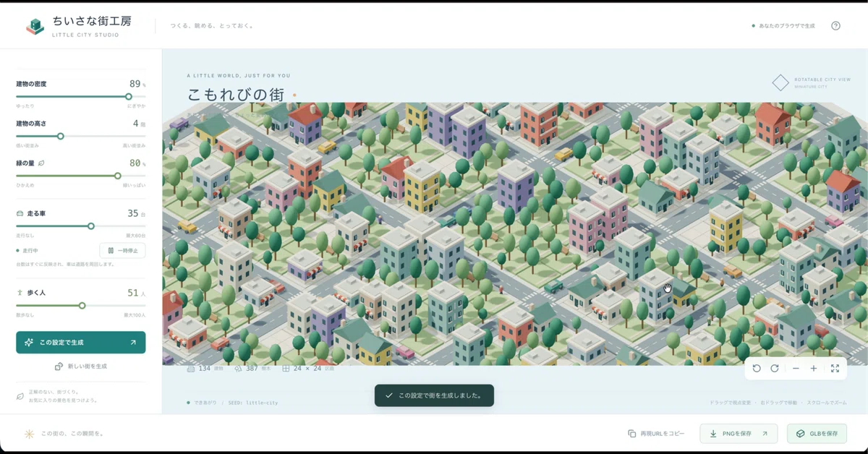Adjust the 建物の密度 slider handle
The width and height of the screenshot is (868, 454).
[x=129, y=96]
